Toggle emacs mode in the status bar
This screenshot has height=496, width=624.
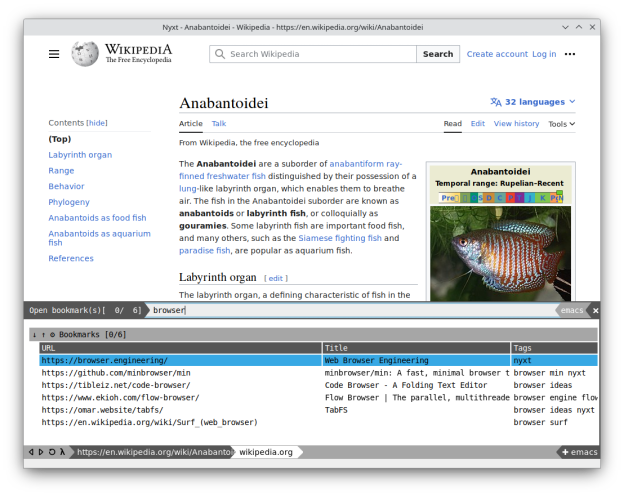coord(579,452)
